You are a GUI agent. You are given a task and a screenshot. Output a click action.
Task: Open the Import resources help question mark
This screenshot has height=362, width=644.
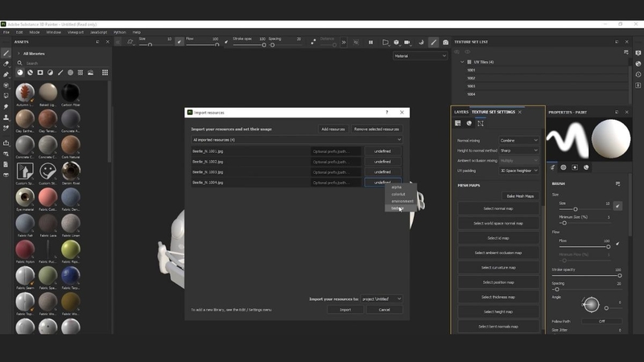tap(386, 113)
